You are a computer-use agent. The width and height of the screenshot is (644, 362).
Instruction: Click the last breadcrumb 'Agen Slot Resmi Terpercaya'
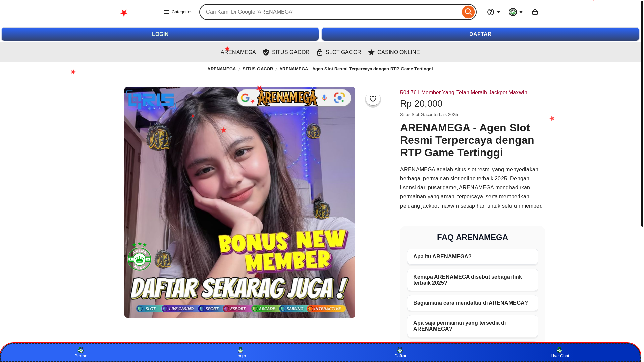click(x=356, y=69)
